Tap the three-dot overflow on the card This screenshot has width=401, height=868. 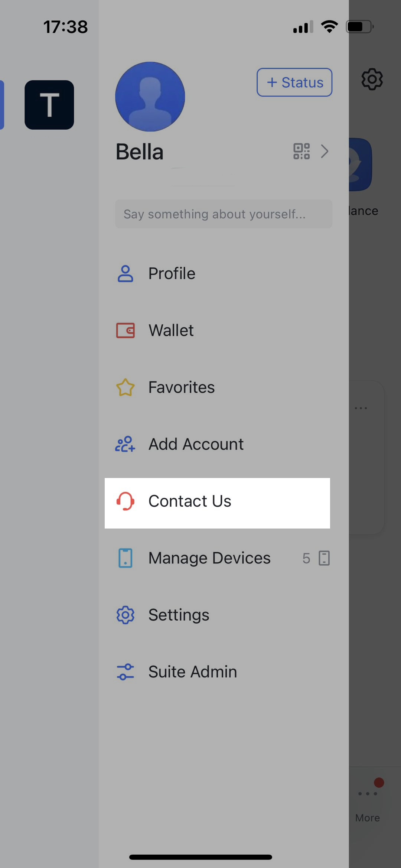pos(361,408)
